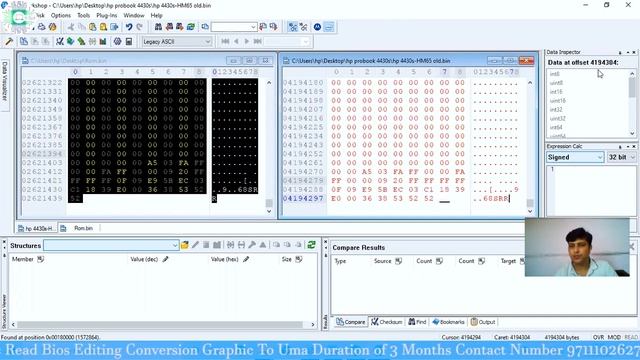Click the Character Distribution chart icon
Image resolution: width=640 pixels, height=360 pixels.
[102, 42]
